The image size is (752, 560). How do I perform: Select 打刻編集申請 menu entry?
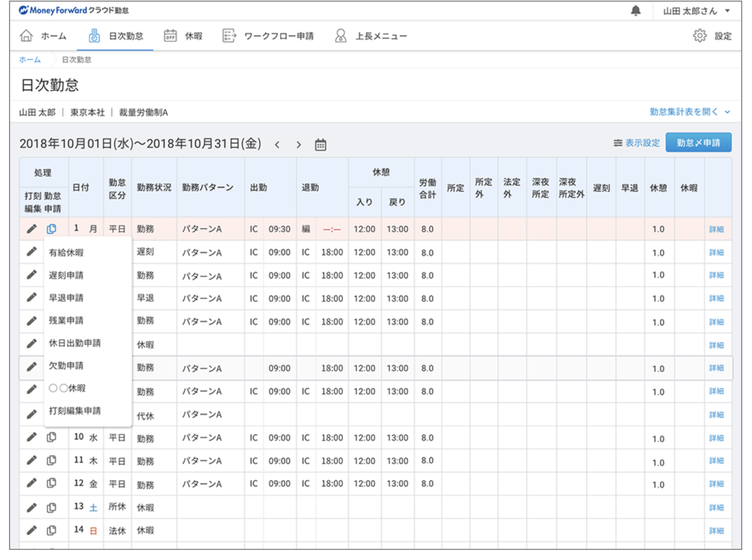[75, 411]
